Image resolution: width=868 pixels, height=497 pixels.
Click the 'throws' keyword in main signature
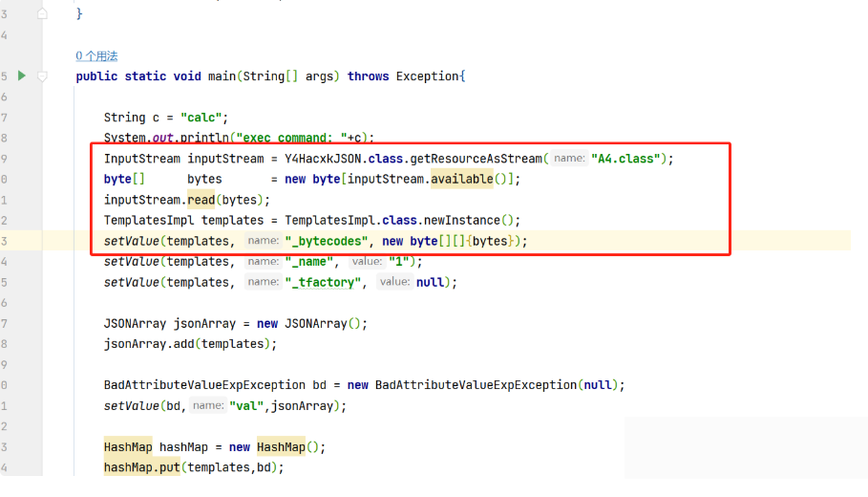(x=369, y=76)
